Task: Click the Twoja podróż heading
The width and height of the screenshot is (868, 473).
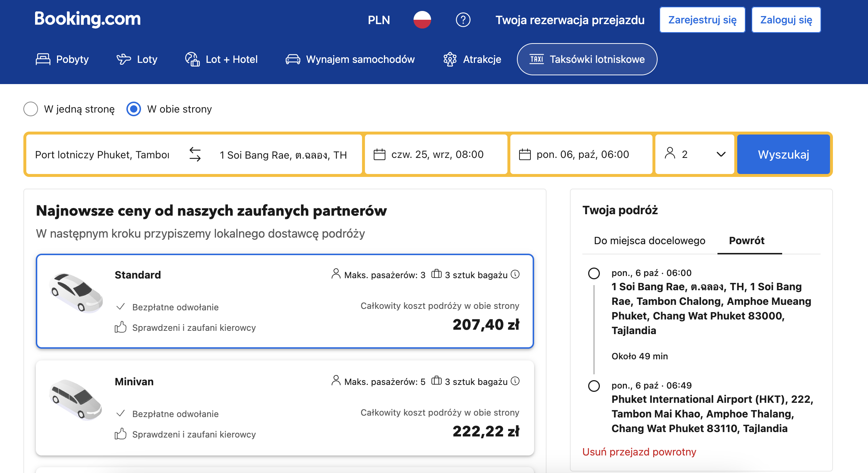Action: pos(620,210)
